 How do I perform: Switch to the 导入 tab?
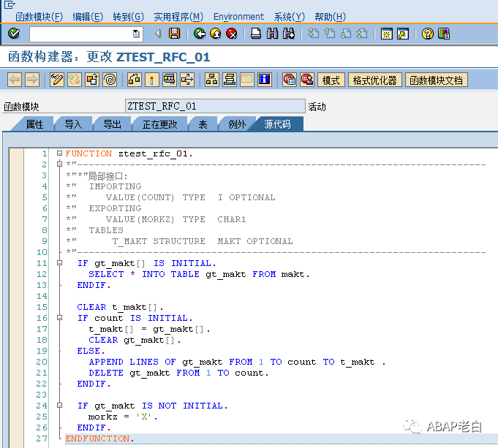(x=73, y=124)
